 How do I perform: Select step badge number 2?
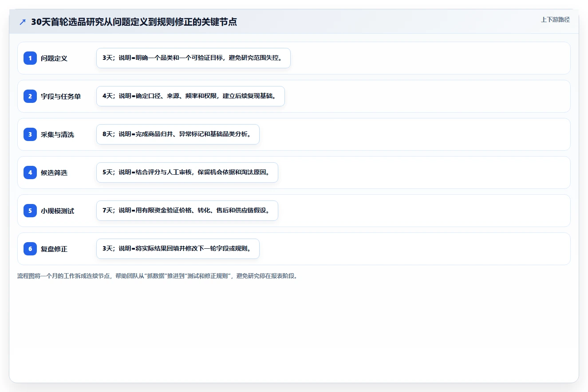click(30, 96)
